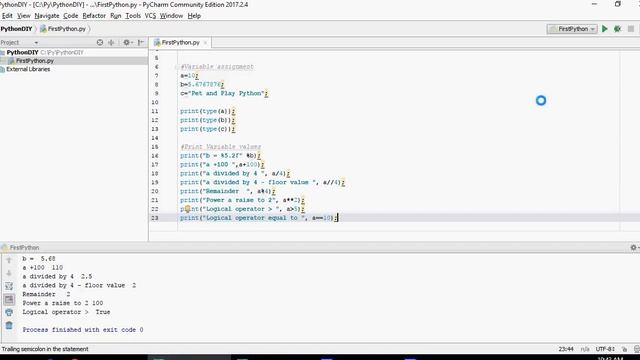Click FirstPython.py breadcrumb in navigation bar
The image size is (640, 360).
[63, 29]
